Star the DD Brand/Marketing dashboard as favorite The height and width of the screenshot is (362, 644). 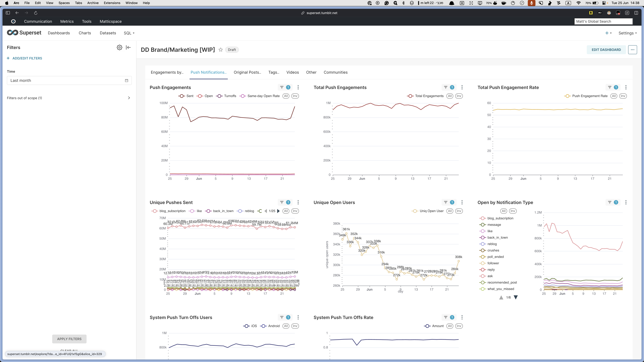coord(220,50)
